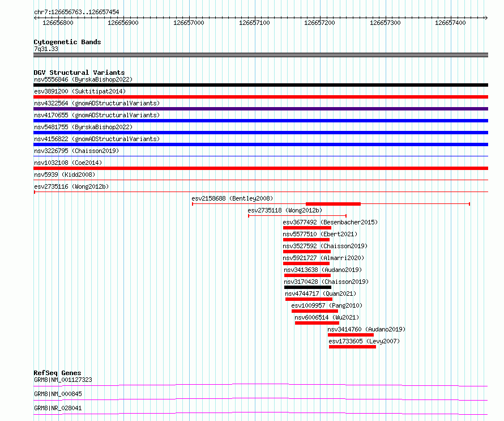Open variant nsv4170655 (gnomADStructuralVariants)
Image resolution: width=504 pixels, height=421 pixels.
[97, 115]
